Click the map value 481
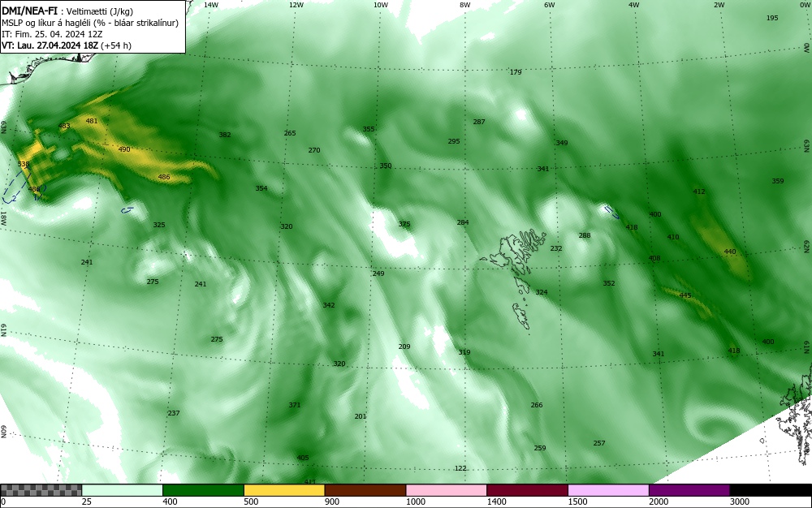The width and height of the screenshot is (812, 508). [x=92, y=121]
